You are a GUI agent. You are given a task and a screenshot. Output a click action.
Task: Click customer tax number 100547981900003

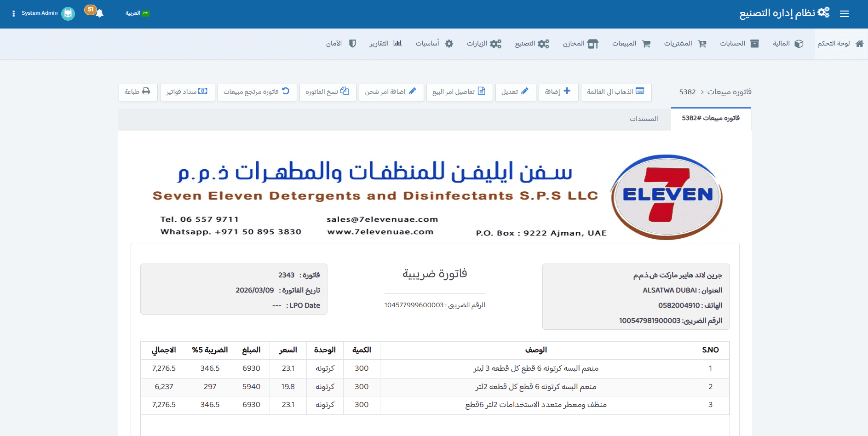650,321
